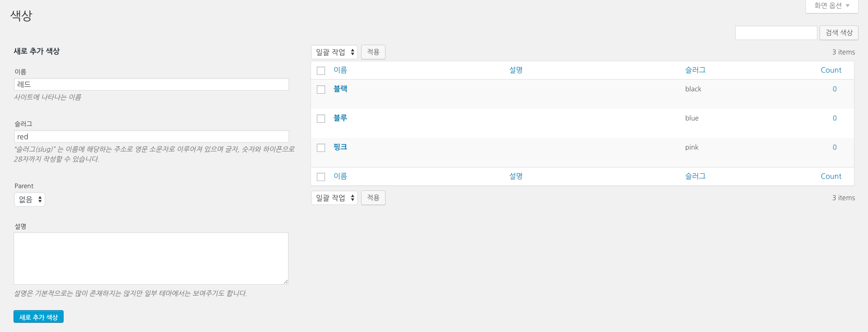This screenshot has height=332, width=868.
Task: Open the 화면 옵션 screen options tab
Action: tap(832, 6)
